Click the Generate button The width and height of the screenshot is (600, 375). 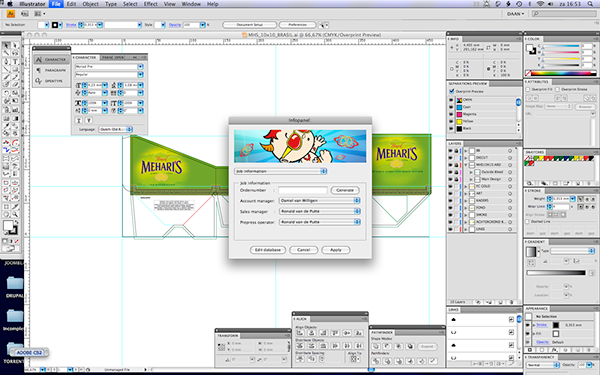click(x=345, y=190)
